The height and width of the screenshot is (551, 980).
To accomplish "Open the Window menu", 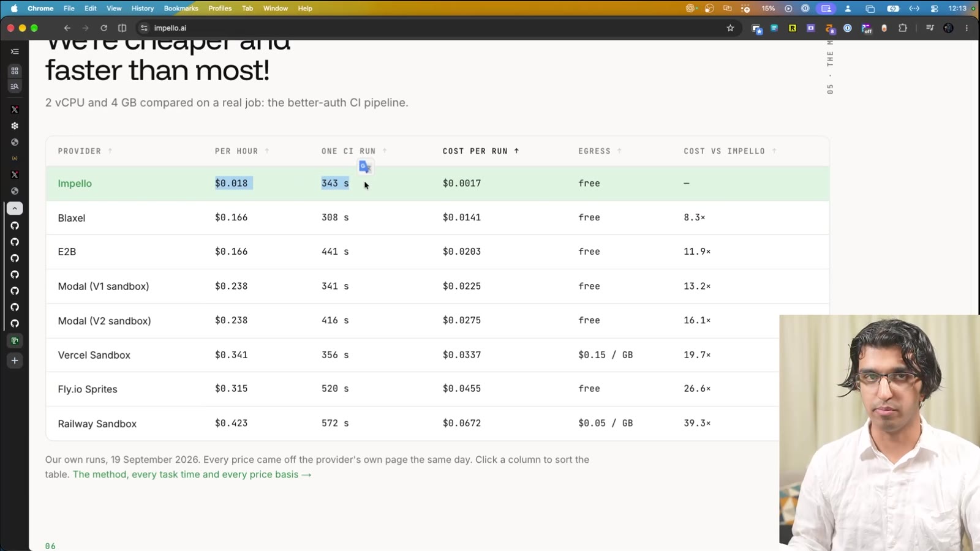I will [x=276, y=9].
